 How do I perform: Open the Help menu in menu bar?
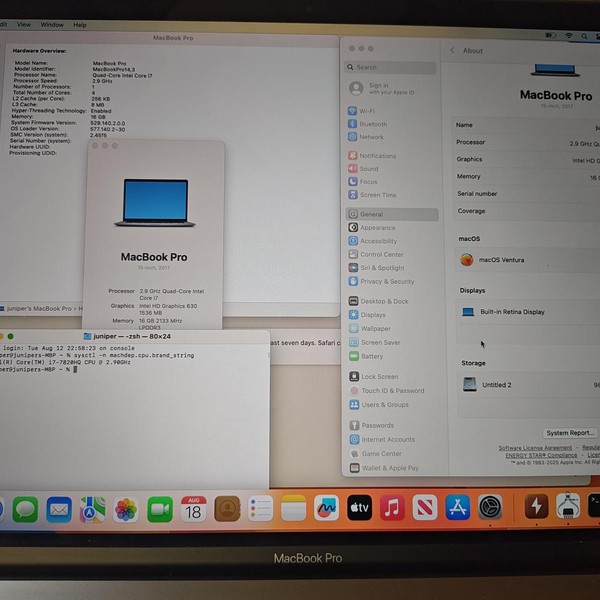(x=80, y=25)
